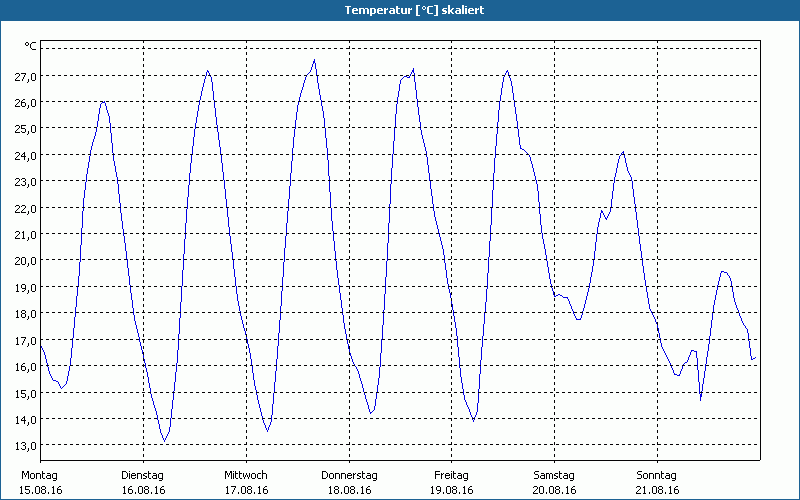The image size is (800, 500).
Task: Click the chart title 'Temperatur [°C] skaliert'
Action: coord(400,10)
